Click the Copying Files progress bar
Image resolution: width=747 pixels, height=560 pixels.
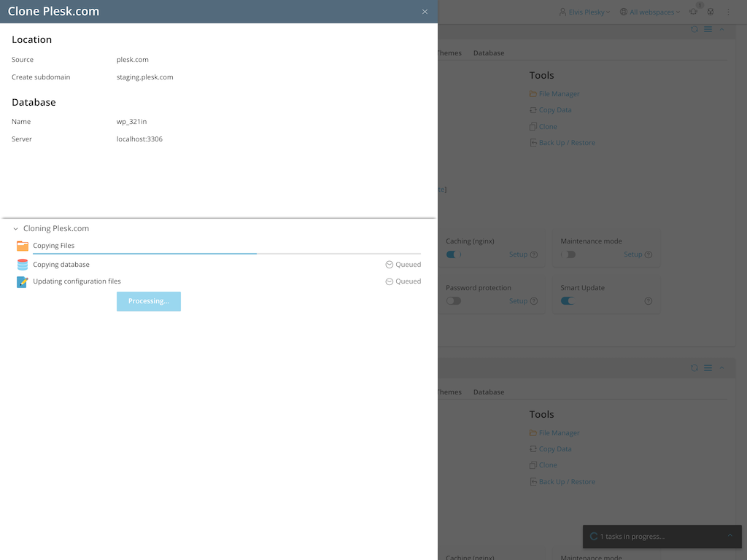click(x=226, y=253)
